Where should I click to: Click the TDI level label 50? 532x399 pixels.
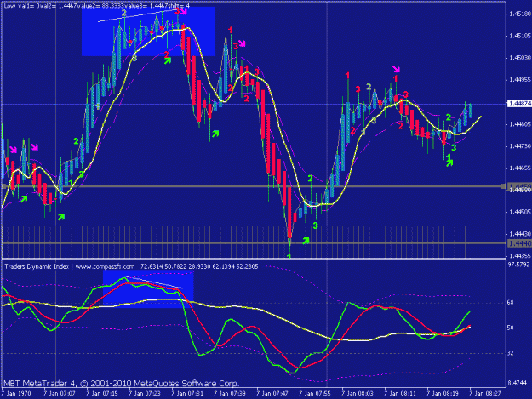[x=510, y=328]
